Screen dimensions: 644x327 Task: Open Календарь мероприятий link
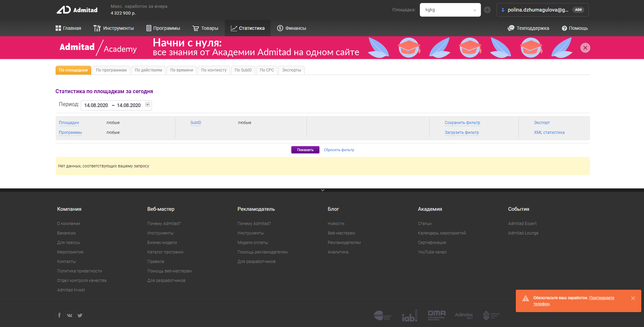[x=442, y=233]
